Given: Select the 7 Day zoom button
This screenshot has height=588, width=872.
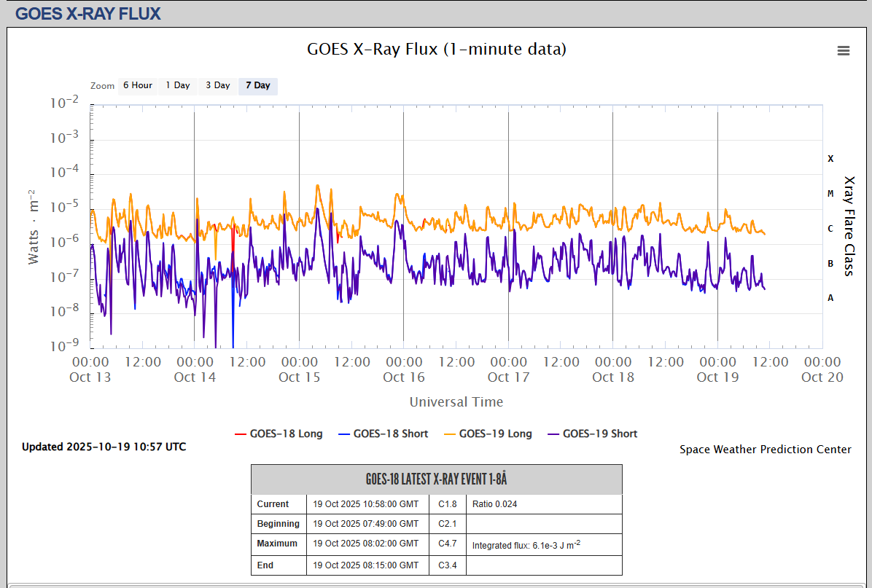Looking at the screenshot, I should point(257,85).
